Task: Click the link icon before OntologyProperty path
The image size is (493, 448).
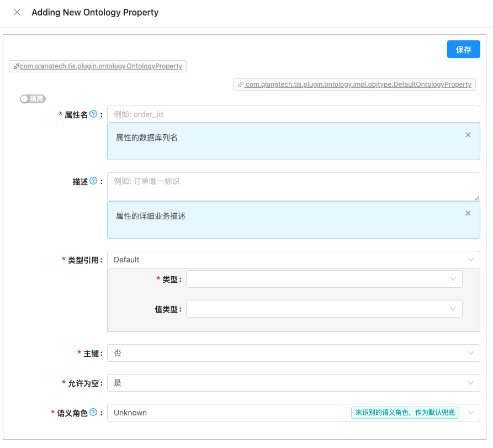Action: [x=17, y=66]
